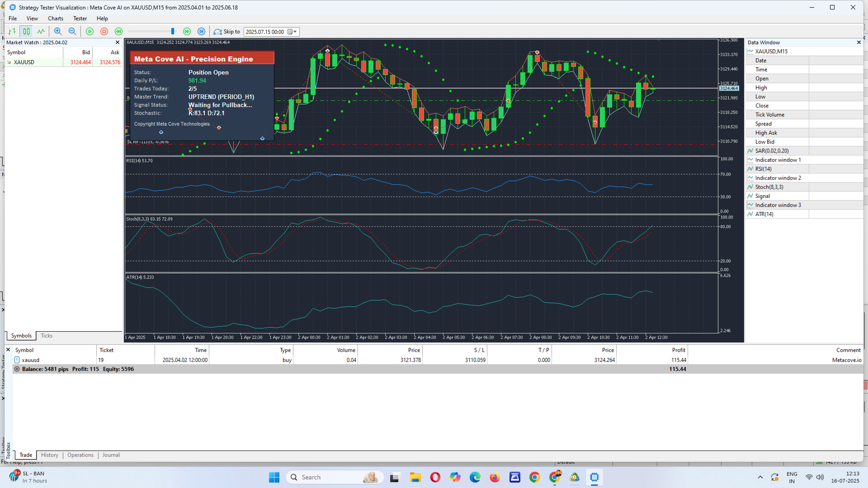
Task: Sort Market Watch by Ask column
Action: [107, 52]
